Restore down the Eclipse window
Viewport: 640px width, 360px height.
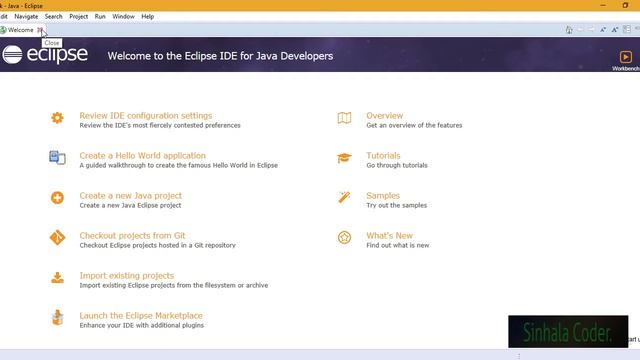(x=625, y=5)
